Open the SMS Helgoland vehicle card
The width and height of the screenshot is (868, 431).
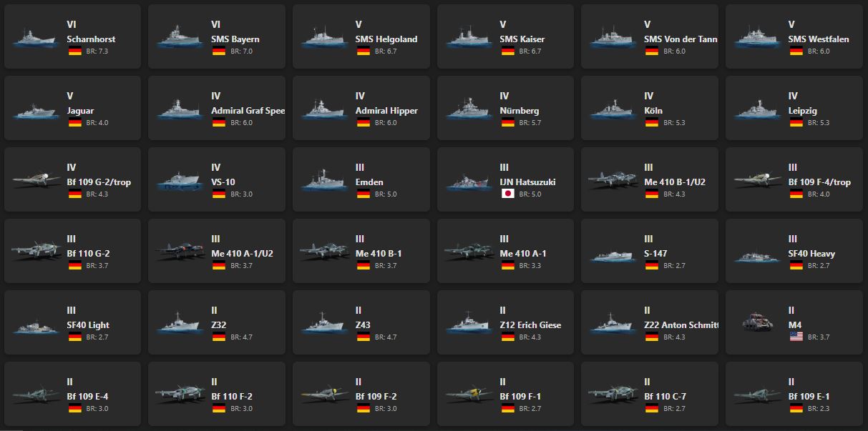point(361,36)
